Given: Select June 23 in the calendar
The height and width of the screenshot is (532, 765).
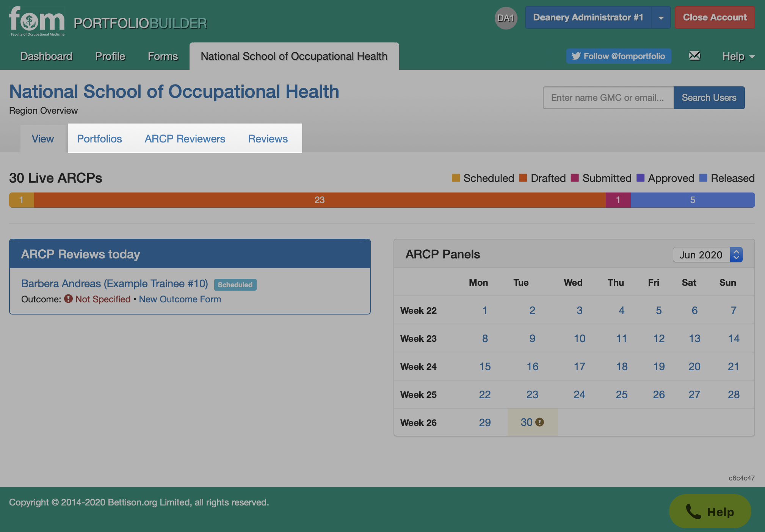Looking at the screenshot, I should [532, 394].
